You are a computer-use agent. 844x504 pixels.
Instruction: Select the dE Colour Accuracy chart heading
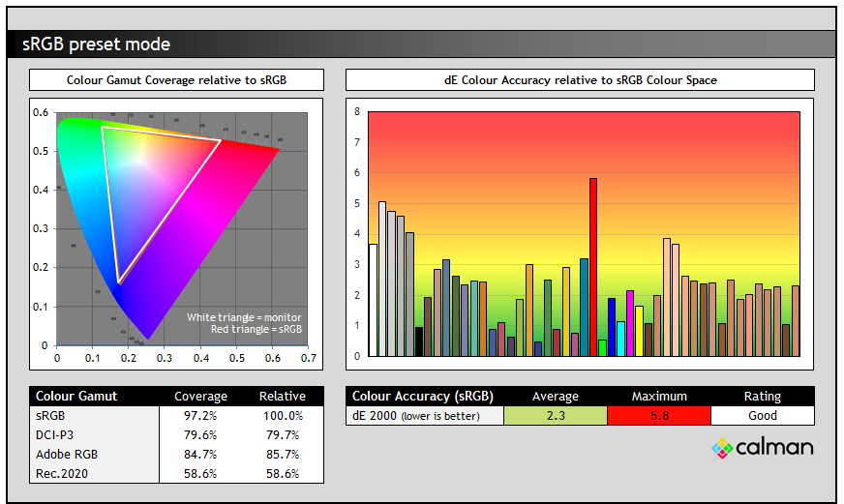(x=580, y=79)
